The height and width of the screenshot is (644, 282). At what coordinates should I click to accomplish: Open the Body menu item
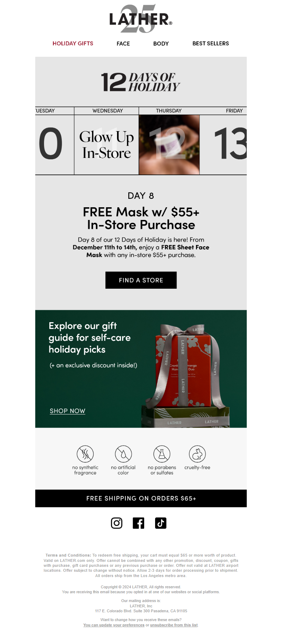pyautogui.click(x=161, y=44)
